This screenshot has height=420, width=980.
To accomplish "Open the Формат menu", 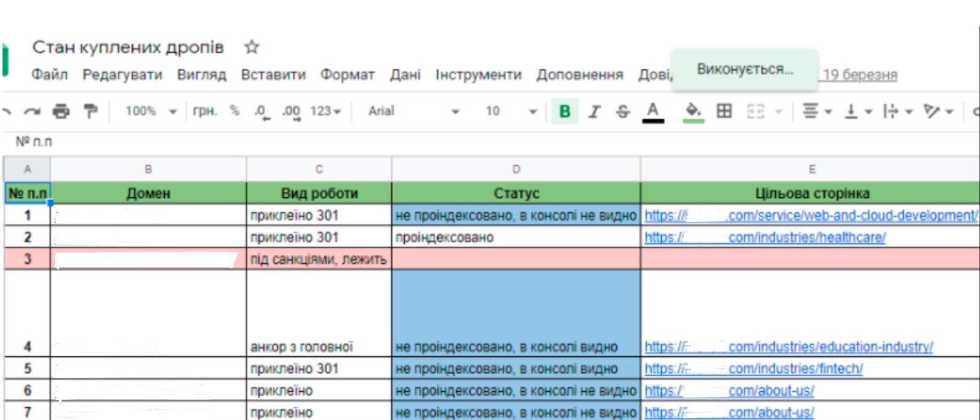I will point(347,75).
